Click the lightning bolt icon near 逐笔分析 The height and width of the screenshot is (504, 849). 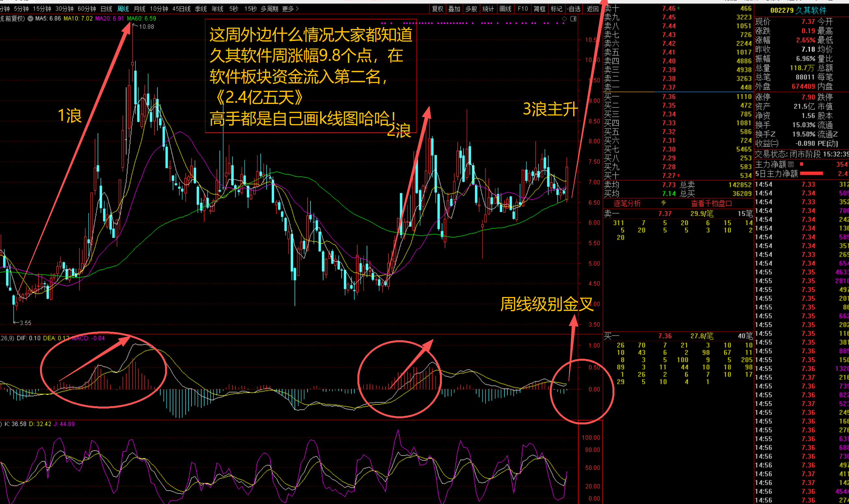coord(663,203)
